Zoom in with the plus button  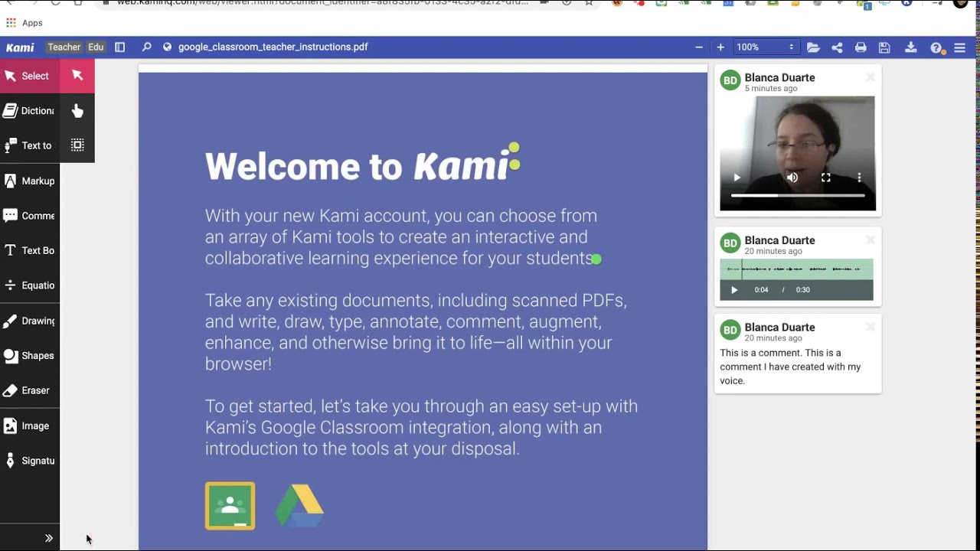click(x=720, y=47)
